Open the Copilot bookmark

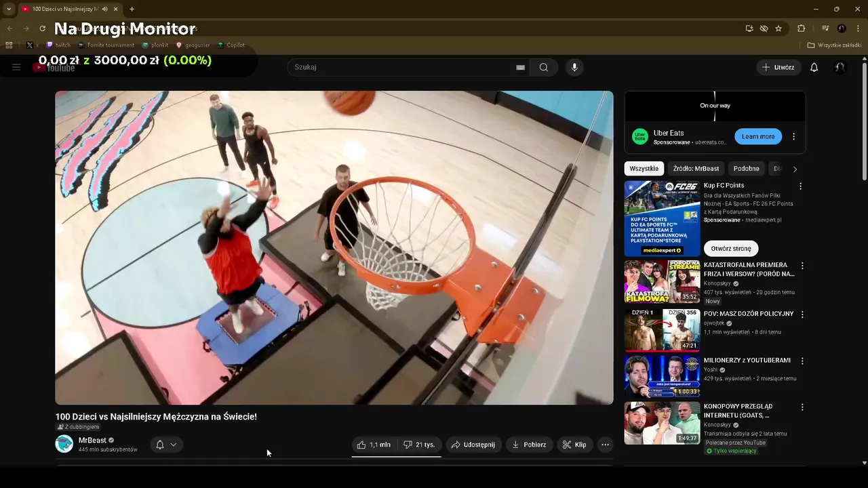[x=231, y=45]
